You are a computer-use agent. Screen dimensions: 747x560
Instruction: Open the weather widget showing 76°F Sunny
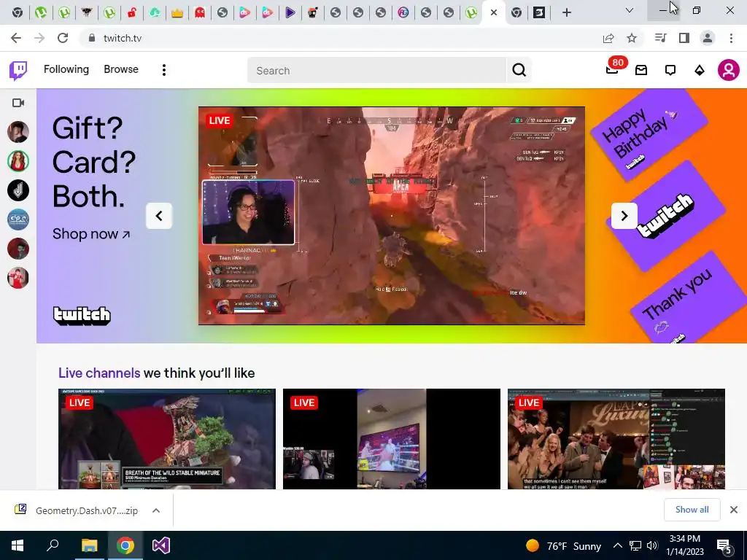pos(564,545)
